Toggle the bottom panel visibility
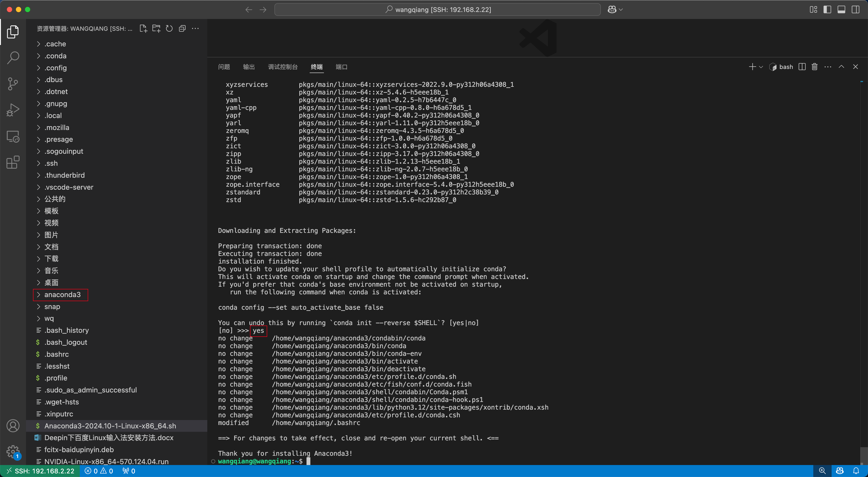Screen dimensions: 868x477 point(841,9)
